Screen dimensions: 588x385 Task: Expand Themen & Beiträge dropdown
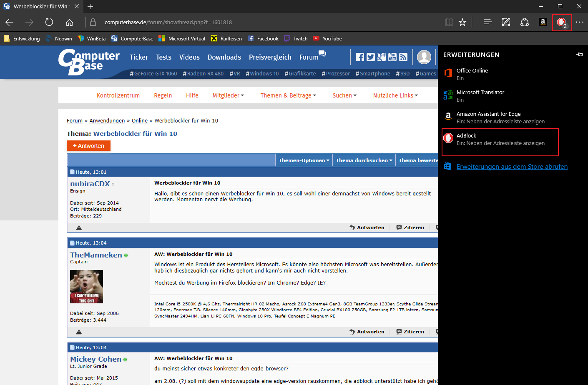pyautogui.click(x=288, y=95)
